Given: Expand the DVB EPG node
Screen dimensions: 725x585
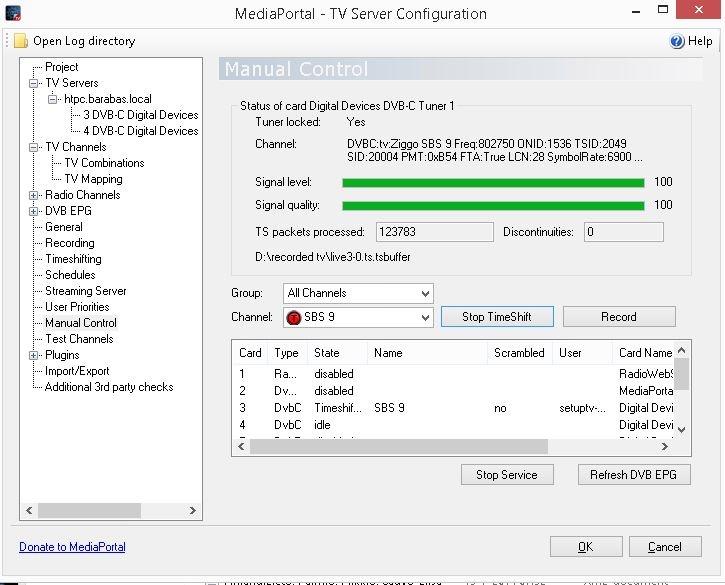Looking at the screenshot, I should [x=33, y=211].
